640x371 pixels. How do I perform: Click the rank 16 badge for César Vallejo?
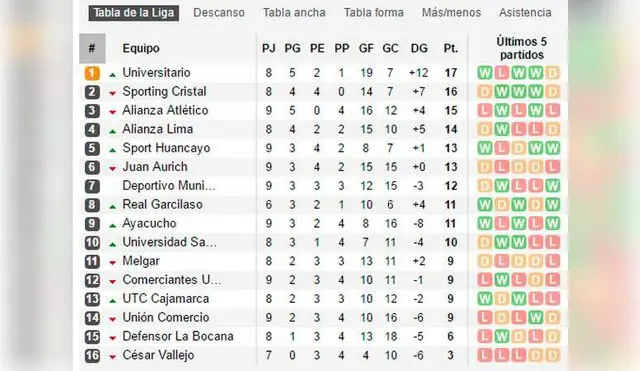click(x=92, y=355)
